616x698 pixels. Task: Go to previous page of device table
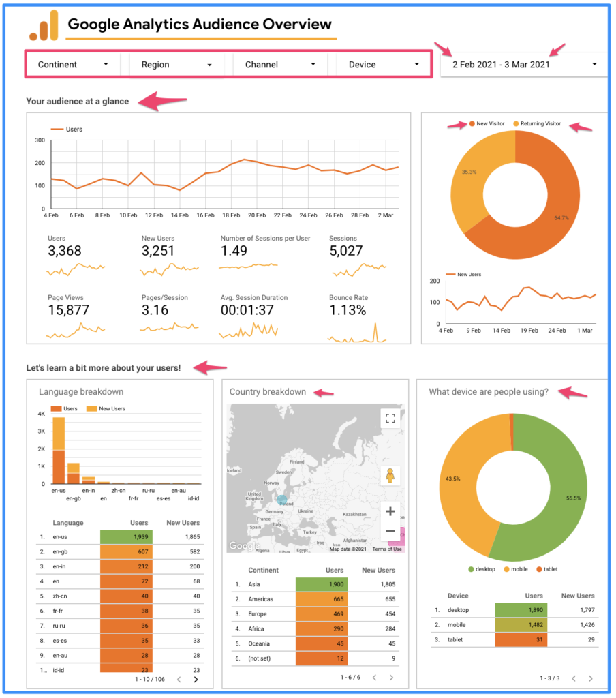pos(574,678)
